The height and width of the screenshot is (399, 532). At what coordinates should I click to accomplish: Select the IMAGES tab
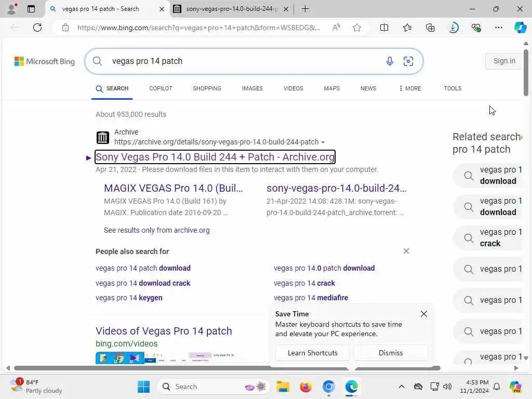click(252, 88)
